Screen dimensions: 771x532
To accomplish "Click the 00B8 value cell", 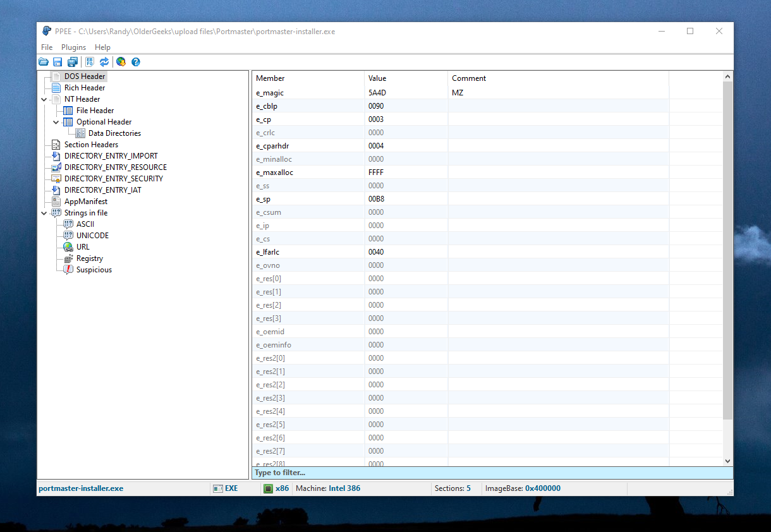I will pos(406,199).
